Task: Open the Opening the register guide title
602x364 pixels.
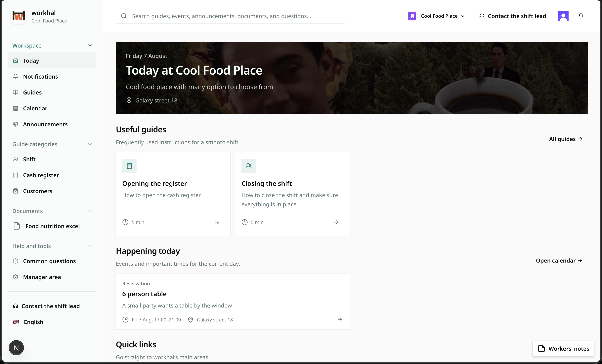Action: coord(154,183)
